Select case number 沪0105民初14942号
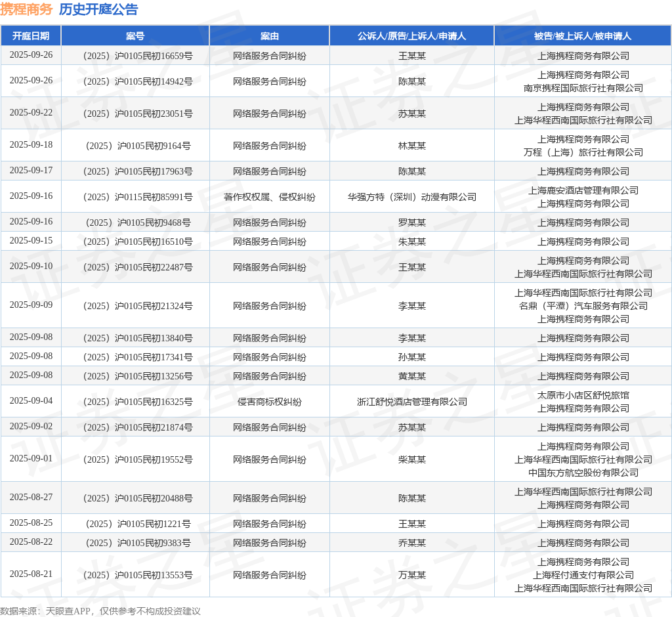Image resolution: width=672 pixels, height=617 pixels. coord(138,81)
